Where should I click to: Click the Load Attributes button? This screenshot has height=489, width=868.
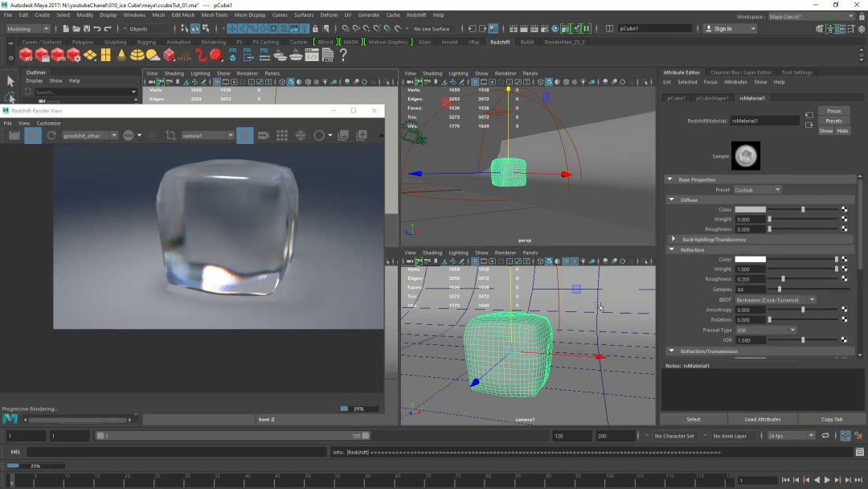[x=762, y=419]
